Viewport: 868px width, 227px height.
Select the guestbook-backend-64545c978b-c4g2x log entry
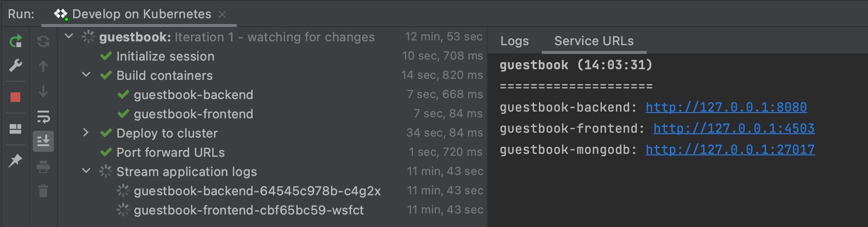(257, 191)
